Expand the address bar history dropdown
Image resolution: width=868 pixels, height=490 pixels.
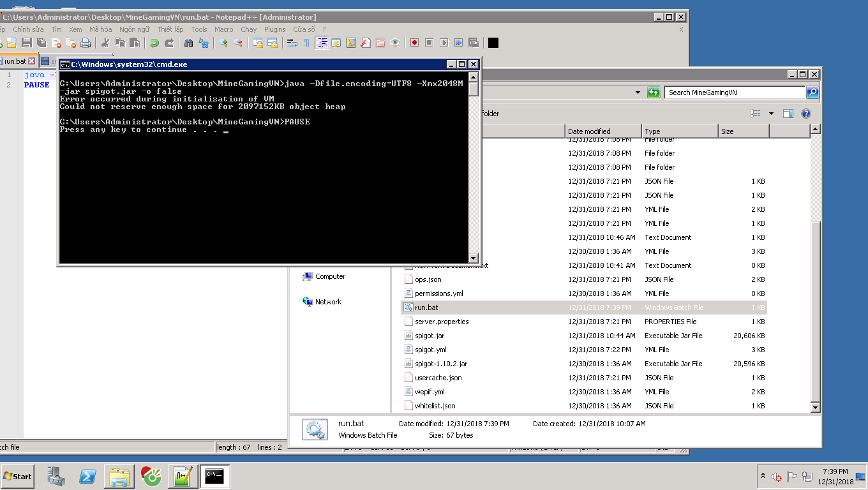[637, 93]
